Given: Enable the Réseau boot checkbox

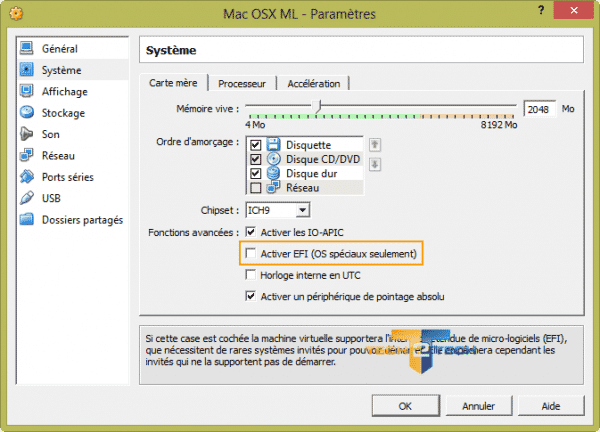Looking at the screenshot, I should pos(255,187).
